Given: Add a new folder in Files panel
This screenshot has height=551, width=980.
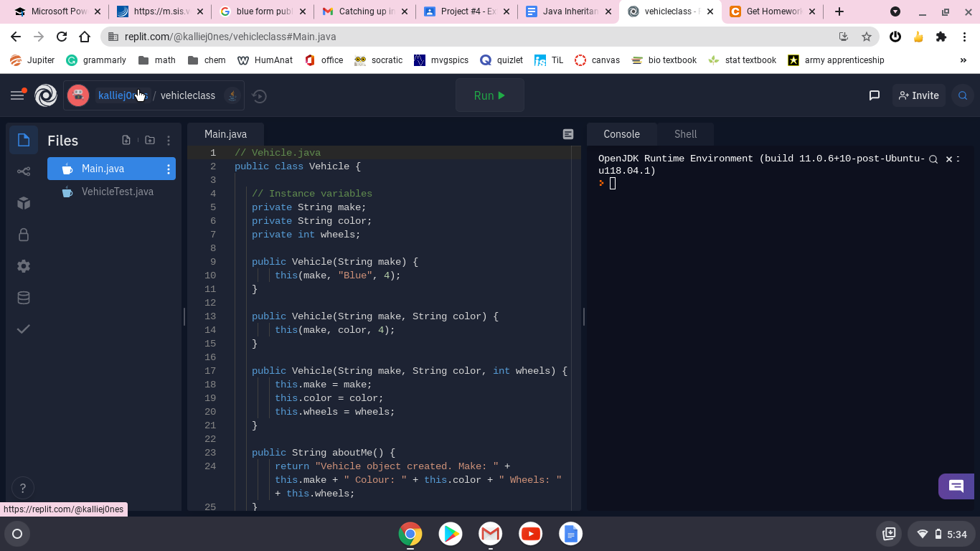Looking at the screenshot, I should click(x=149, y=140).
